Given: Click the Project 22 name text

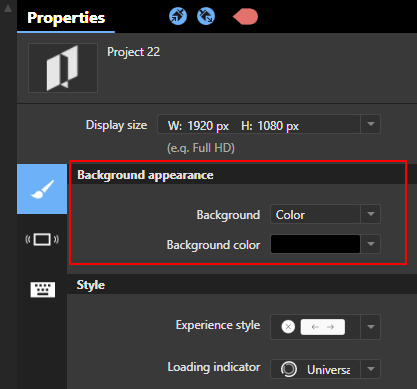Looking at the screenshot, I should (x=133, y=52).
